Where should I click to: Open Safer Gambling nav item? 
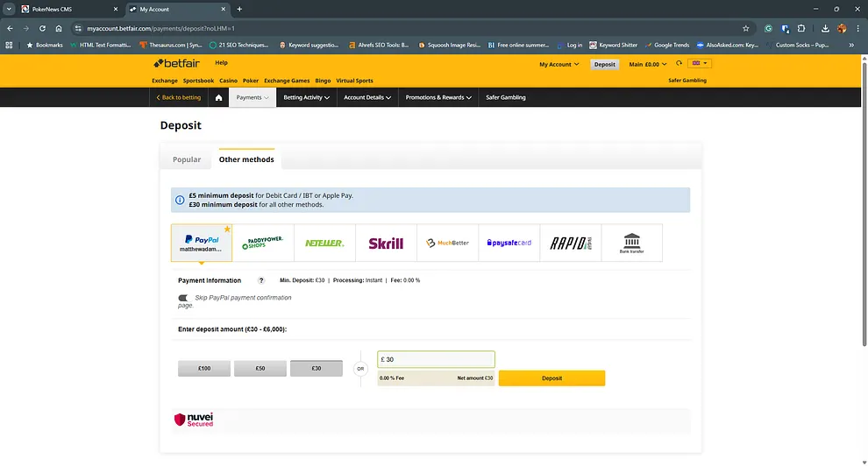coord(505,97)
